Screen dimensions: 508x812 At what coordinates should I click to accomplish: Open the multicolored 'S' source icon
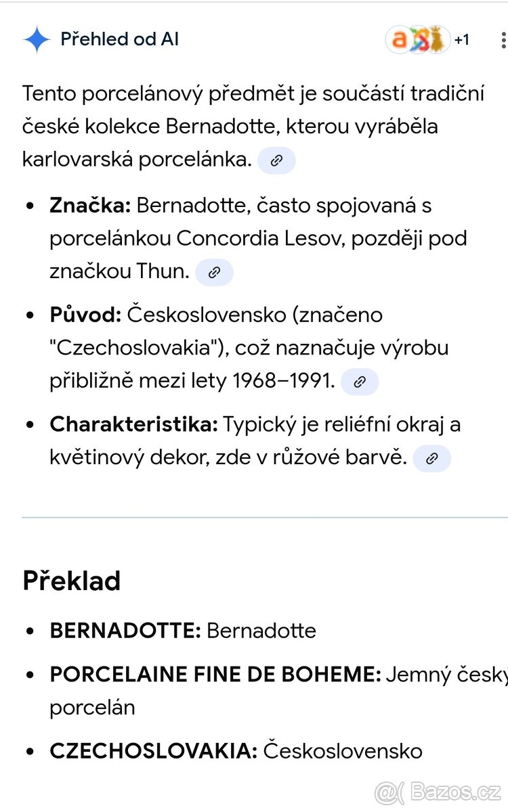(x=420, y=40)
